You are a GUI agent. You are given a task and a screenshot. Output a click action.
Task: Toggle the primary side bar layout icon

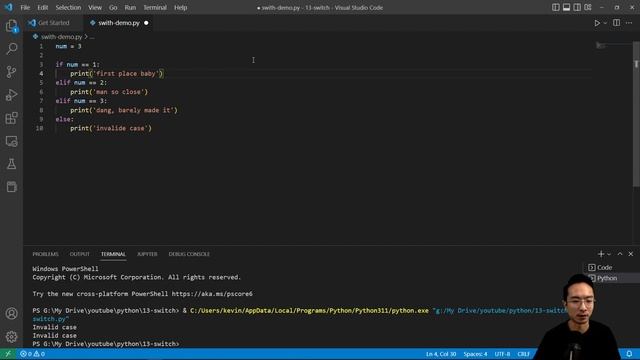pyautogui.click(x=556, y=7)
